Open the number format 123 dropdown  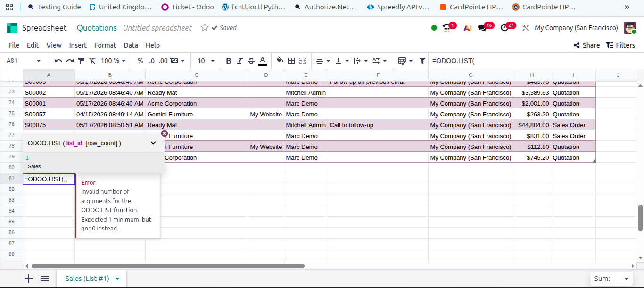177,61
